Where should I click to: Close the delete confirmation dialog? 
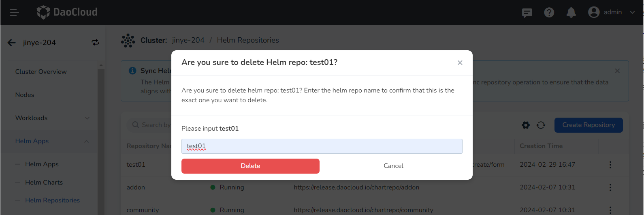tap(460, 62)
